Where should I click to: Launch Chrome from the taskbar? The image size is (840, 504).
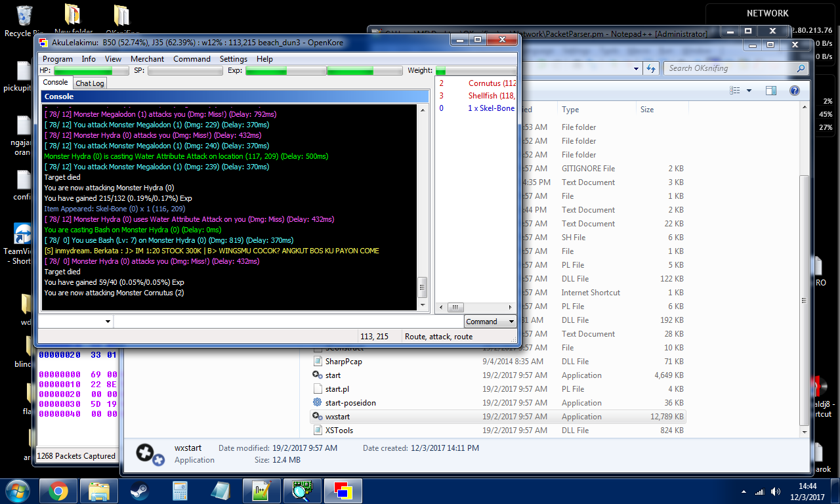58,491
